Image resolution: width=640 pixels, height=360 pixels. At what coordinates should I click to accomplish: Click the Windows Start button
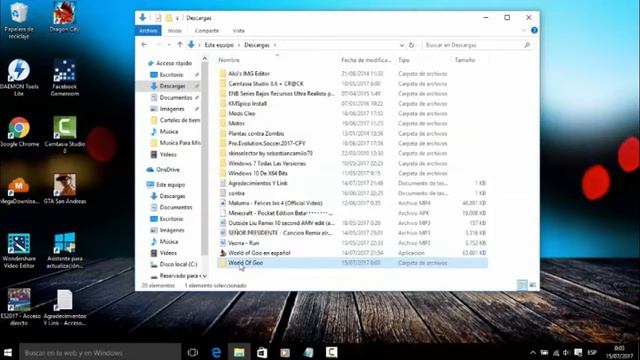coord(8,352)
